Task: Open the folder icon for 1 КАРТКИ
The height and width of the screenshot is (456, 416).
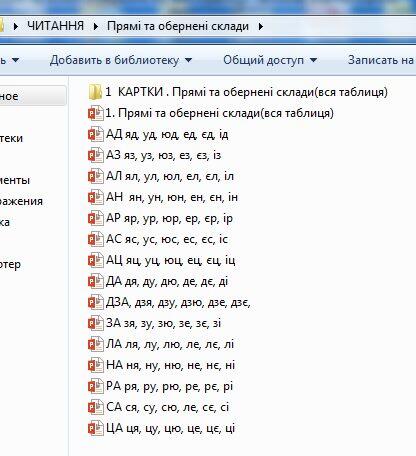Action: pos(95,92)
